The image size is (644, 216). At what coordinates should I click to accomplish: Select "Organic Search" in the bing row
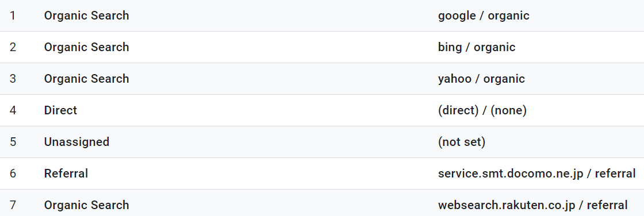click(86, 47)
